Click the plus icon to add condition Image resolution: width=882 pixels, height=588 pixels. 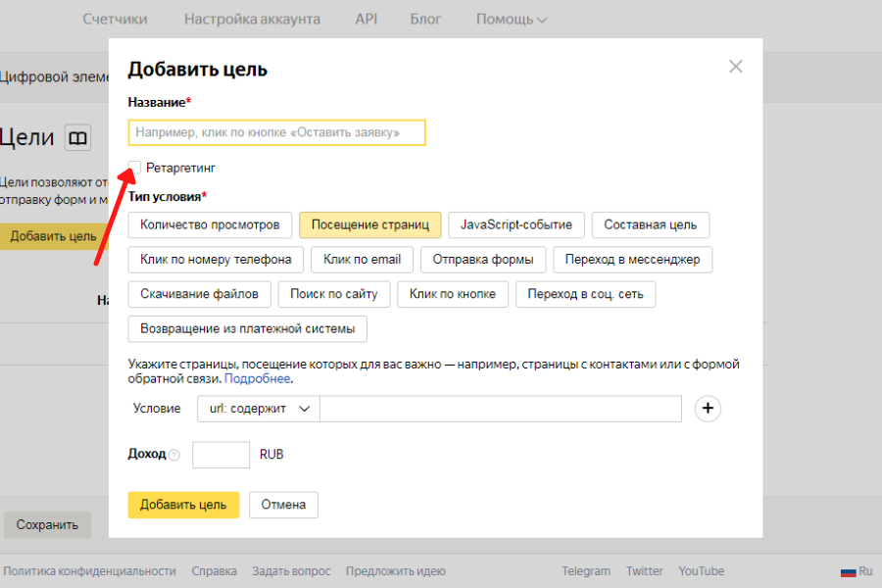[708, 409]
